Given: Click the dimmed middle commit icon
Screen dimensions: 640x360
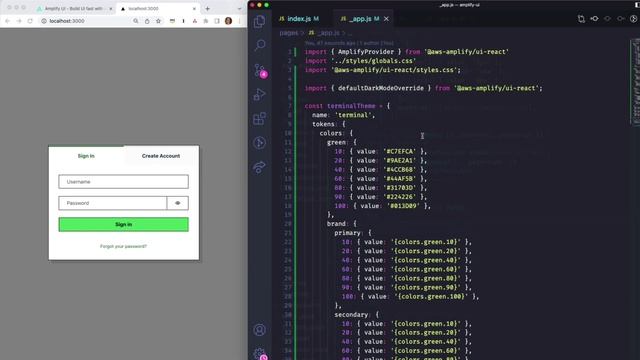Looking at the screenshot, I should [x=607, y=19].
